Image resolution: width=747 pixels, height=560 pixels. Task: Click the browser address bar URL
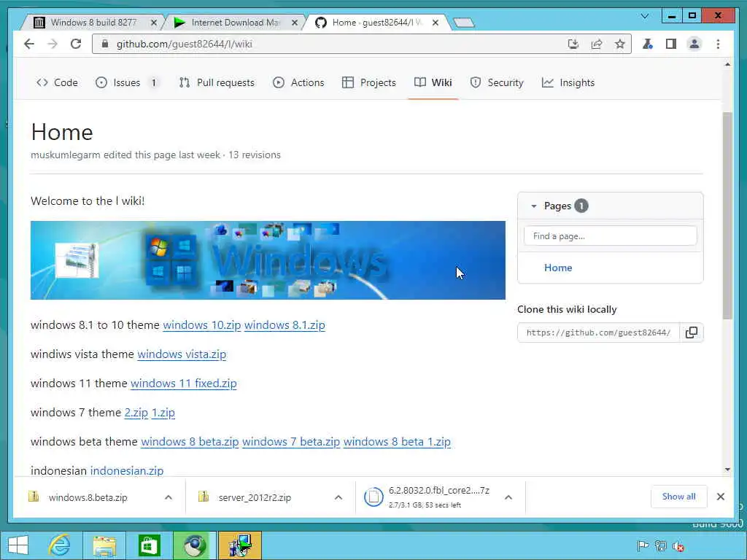[185, 44]
